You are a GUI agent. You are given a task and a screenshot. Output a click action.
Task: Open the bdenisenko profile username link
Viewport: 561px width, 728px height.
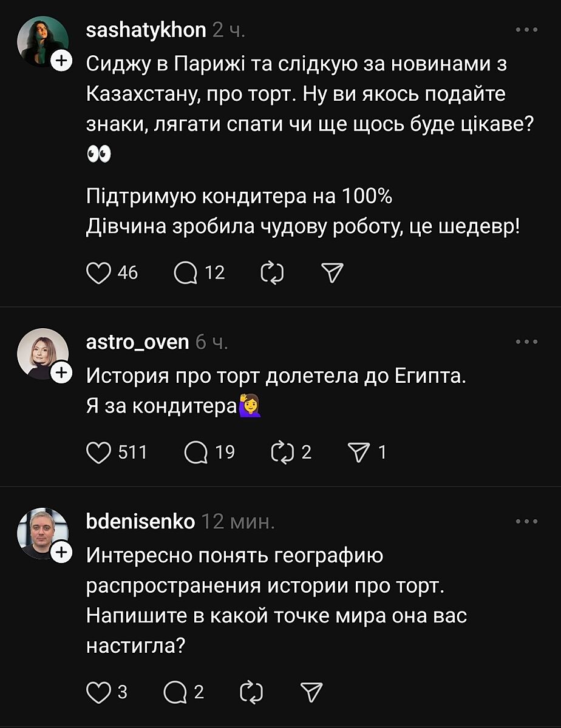pyautogui.click(x=140, y=521)
